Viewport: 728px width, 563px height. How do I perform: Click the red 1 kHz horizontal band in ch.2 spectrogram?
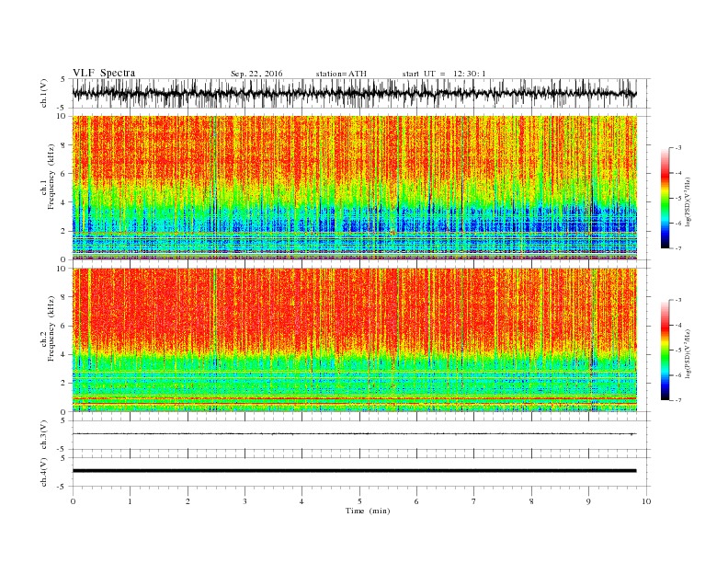354,398
